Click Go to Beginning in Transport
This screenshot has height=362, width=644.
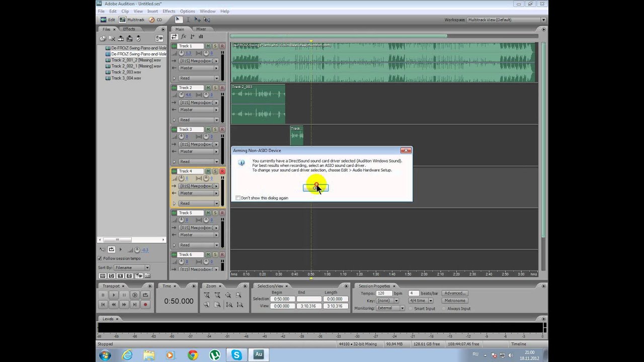tap(103, 304)
